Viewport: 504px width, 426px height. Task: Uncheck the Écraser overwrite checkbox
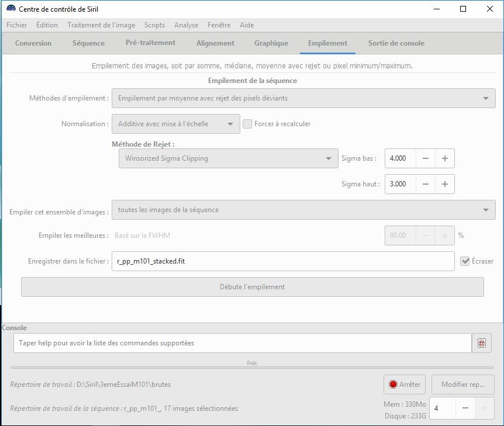coord(465,261)
